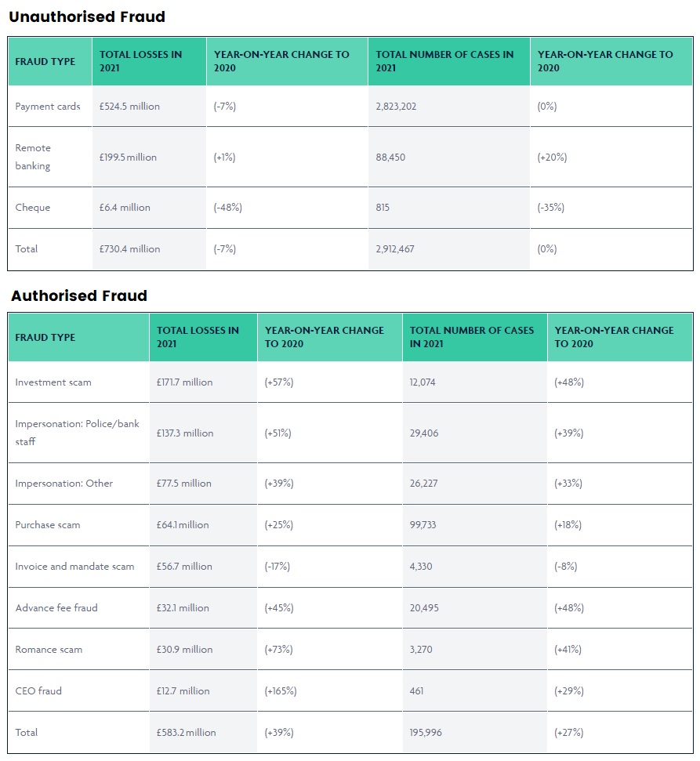Image resolution: width=700 pixels, height=761 pixels.
Task: Select the Invoice and mandate scam label
Action: click(x=74, y=567)
